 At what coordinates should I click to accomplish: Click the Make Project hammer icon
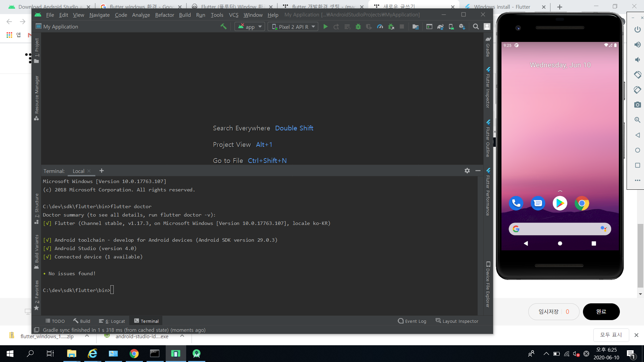223,26
